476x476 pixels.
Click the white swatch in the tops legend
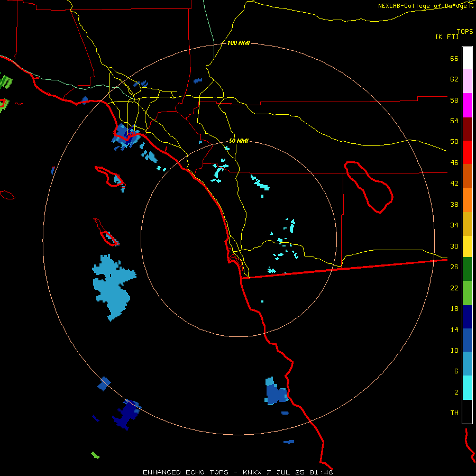coord(467,58)
